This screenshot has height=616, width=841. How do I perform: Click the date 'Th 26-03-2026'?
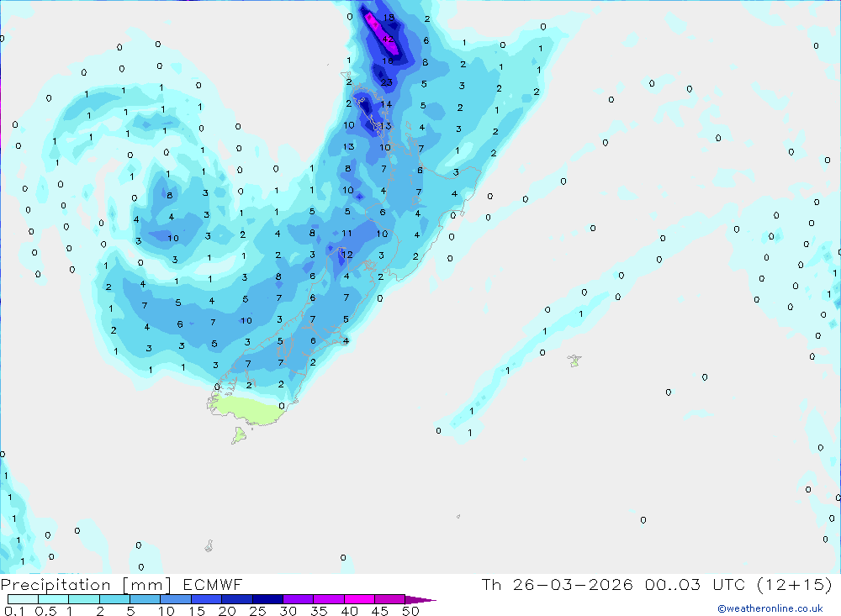coord(558,584)
